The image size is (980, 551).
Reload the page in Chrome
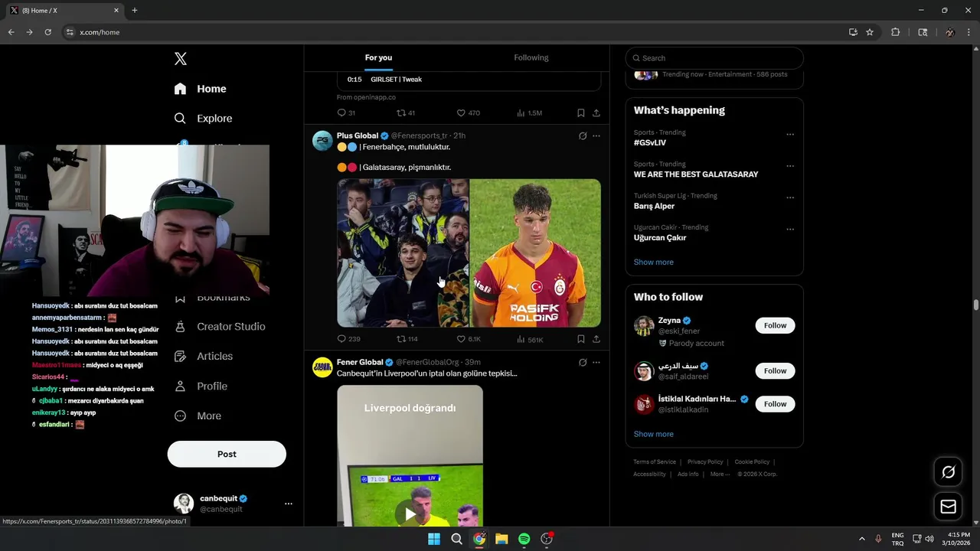coord(47,32)
